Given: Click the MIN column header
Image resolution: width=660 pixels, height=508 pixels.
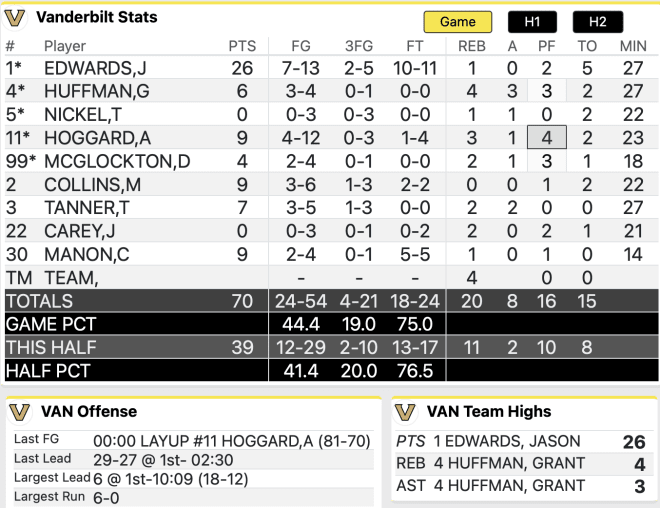Looking at the screenshot, I should tap(633, 46).
